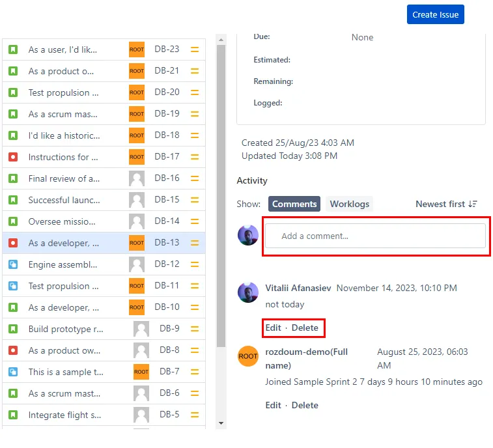
Task: Open issue 'Integrate flight s...'
Action: [64, 415]
